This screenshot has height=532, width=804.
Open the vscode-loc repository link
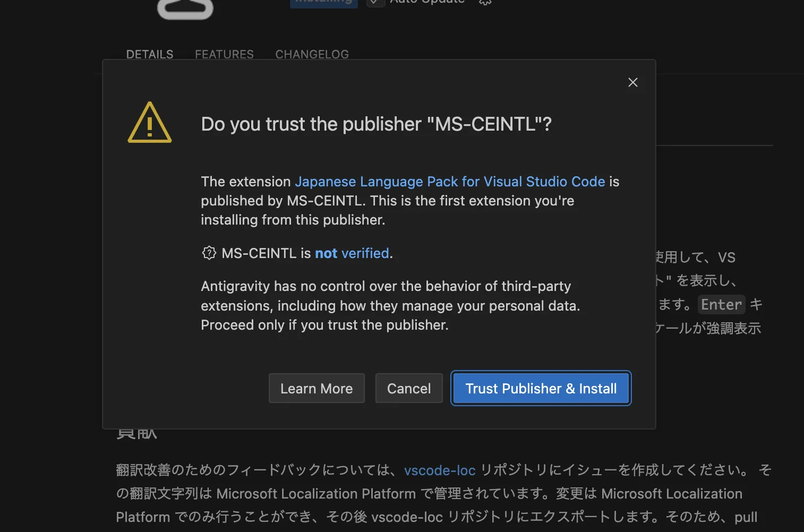[439, 470]
